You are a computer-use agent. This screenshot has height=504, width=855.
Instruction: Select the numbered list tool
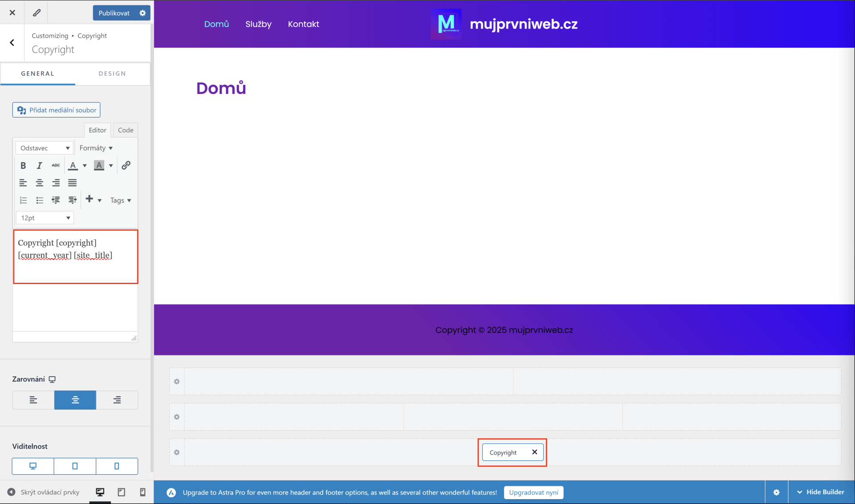[x=23, y=200]
